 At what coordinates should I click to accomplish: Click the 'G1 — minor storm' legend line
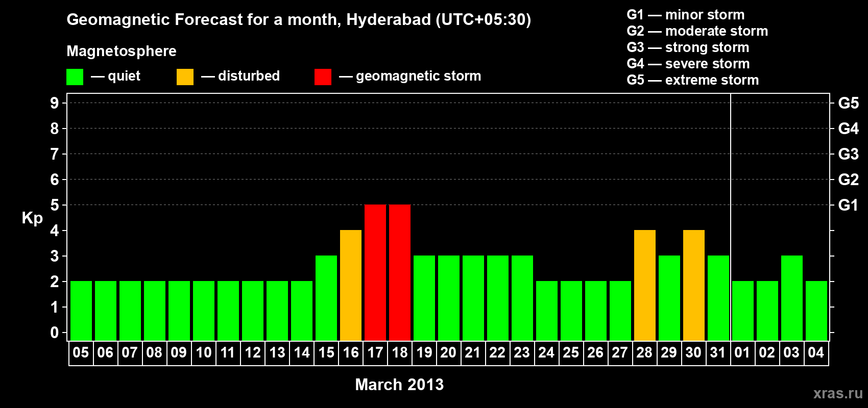pos(686,15)
